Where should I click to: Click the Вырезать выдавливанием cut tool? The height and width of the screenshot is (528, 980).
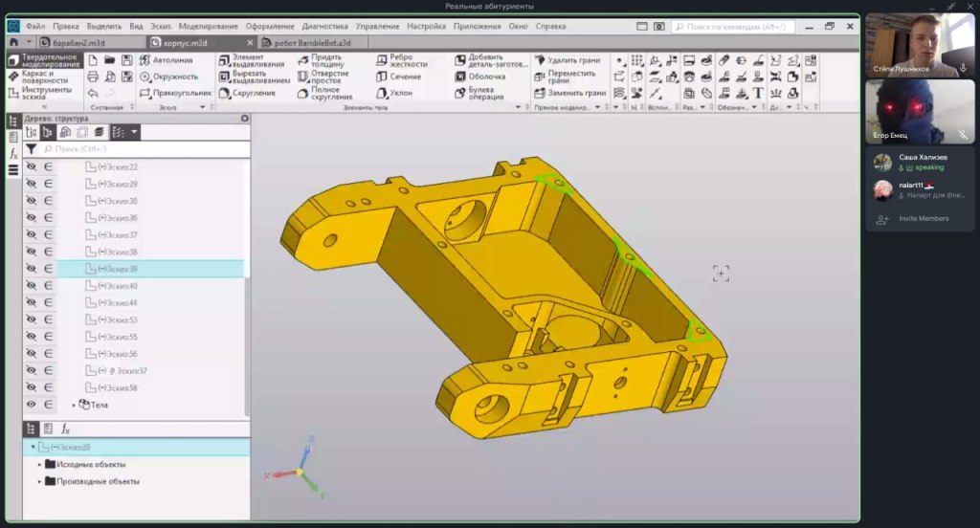253,77
